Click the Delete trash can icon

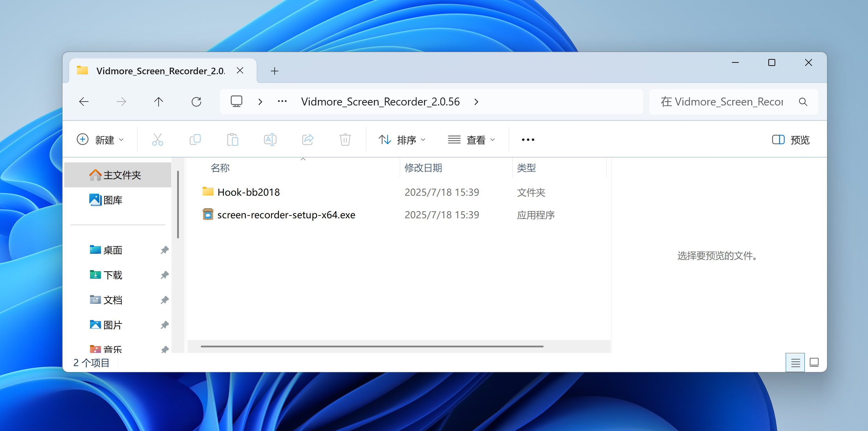click(345, 140)
